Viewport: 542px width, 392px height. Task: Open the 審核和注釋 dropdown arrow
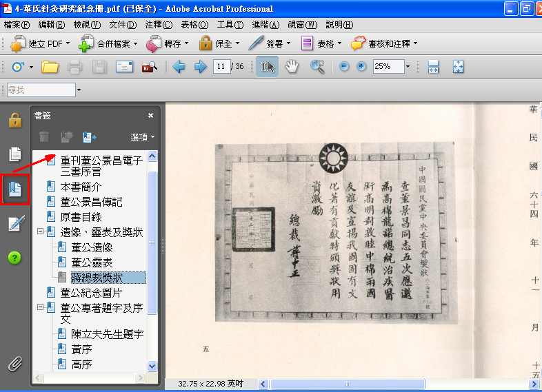[416, 43]
